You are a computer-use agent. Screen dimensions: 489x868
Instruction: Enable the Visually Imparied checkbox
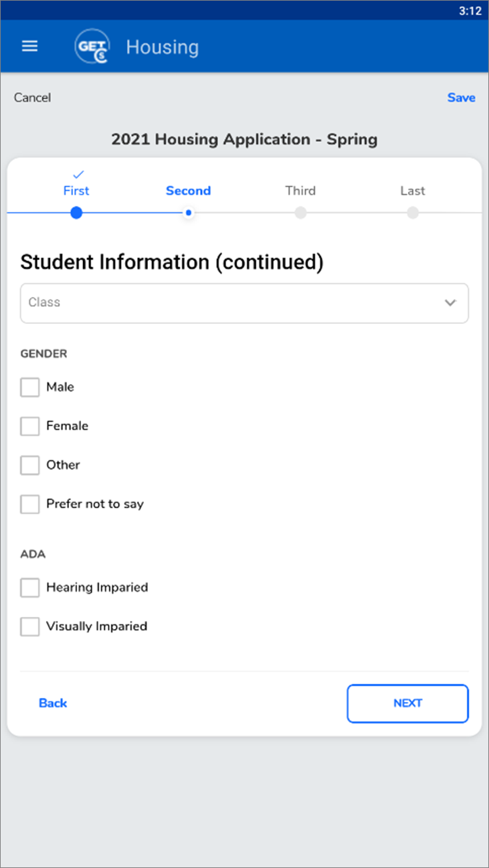30,627
